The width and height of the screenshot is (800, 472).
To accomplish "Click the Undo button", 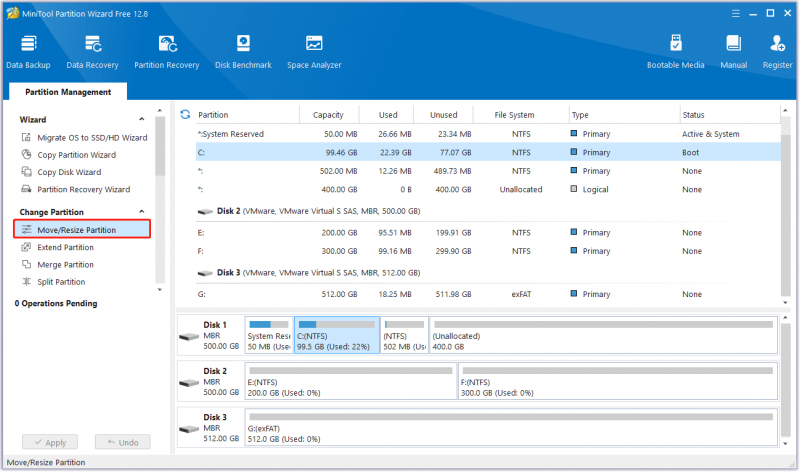I will tap(122, 442).
